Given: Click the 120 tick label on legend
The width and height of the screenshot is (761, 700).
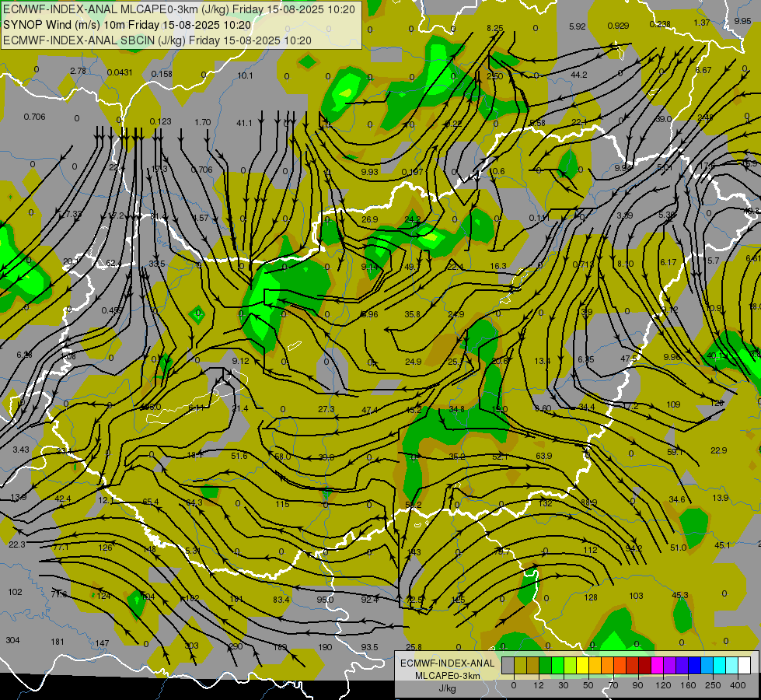Looking at the screenshot, I should click(x=663, y=685).
